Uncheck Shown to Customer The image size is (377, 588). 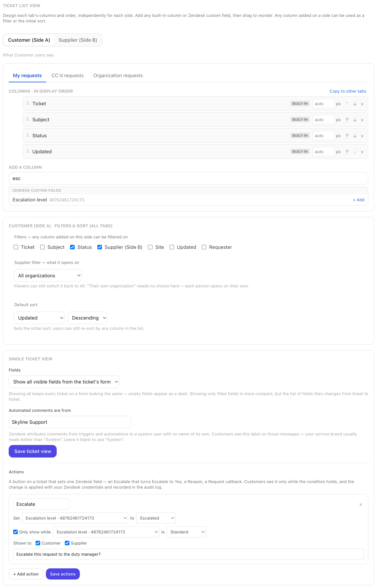click(38, 543)
